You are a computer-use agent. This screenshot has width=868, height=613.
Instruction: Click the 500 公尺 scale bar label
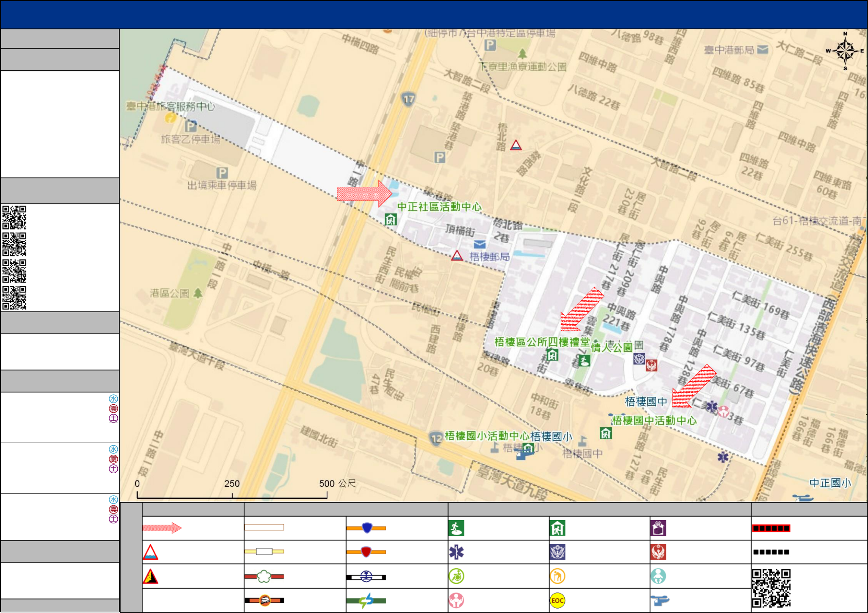[337, 484]
